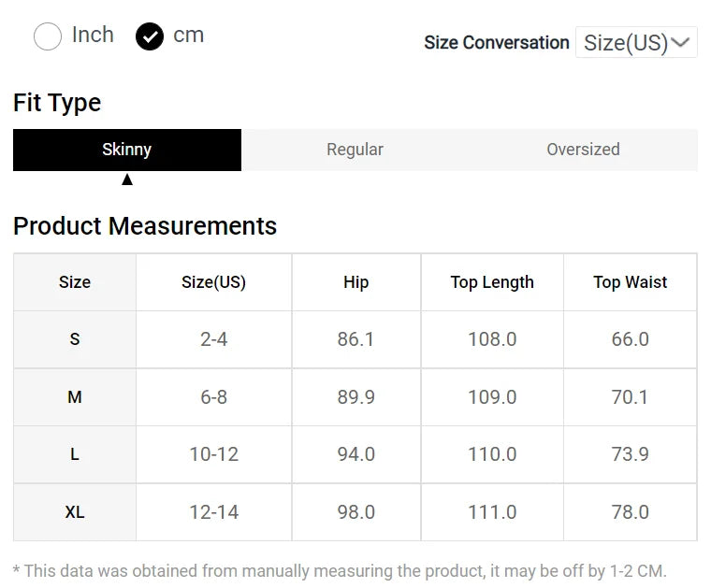Screen dimensions: 711x588
Task: Click the Top Waist column header
Action: 630,282
